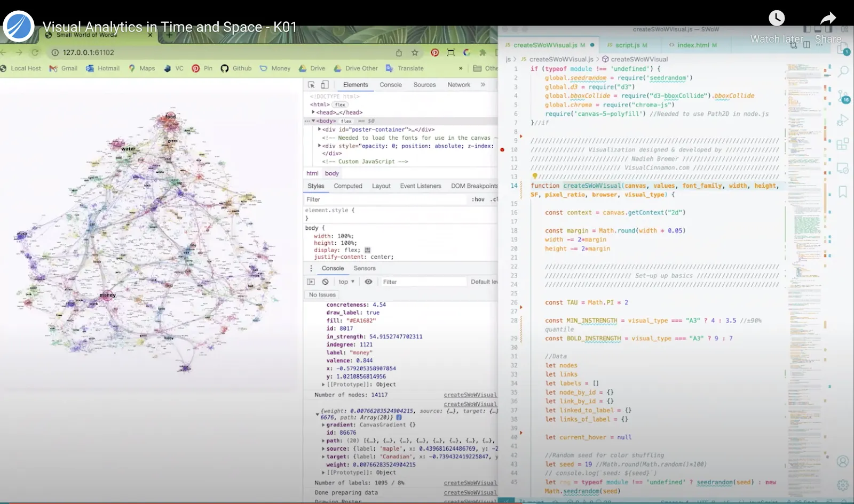Open VS Code Remote Explorer icon
The height and width of the screenshot is (504, 854).
(843, 168)
